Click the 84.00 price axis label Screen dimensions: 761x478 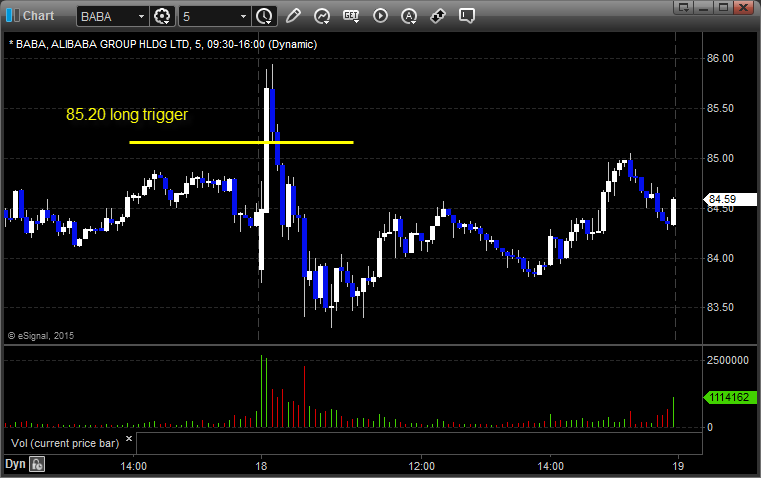(720, 258)
